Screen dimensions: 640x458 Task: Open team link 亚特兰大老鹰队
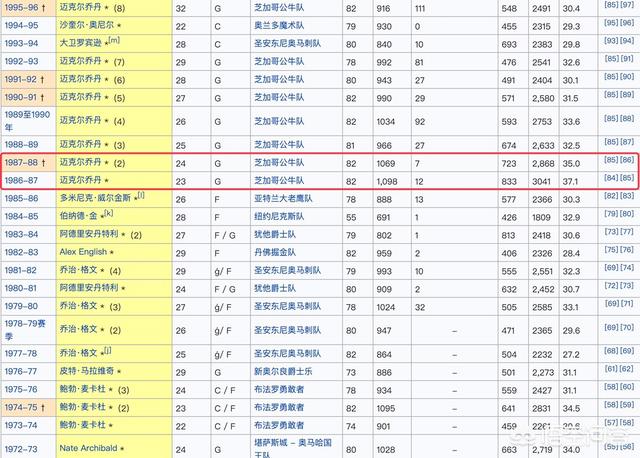pos(283,198)
